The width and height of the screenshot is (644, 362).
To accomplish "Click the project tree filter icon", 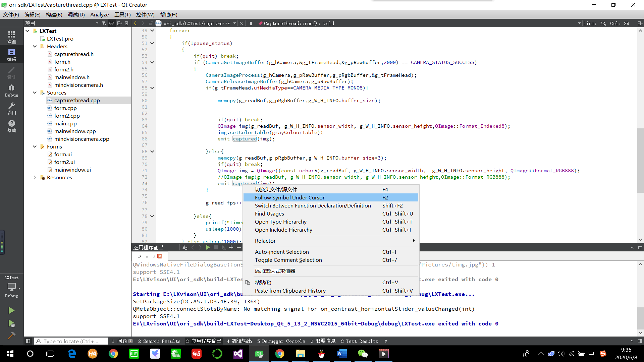I will coord(104,23).
